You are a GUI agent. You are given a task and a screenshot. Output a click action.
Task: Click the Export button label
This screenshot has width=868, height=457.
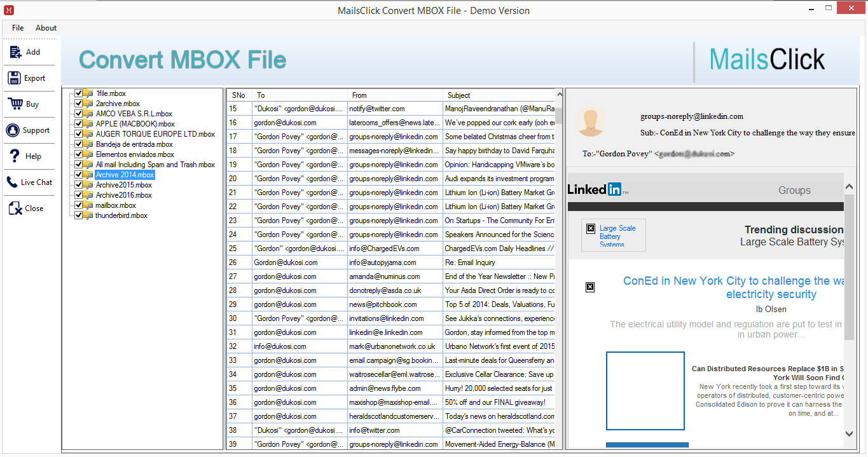pyautogui.click(x=35, y=78)
